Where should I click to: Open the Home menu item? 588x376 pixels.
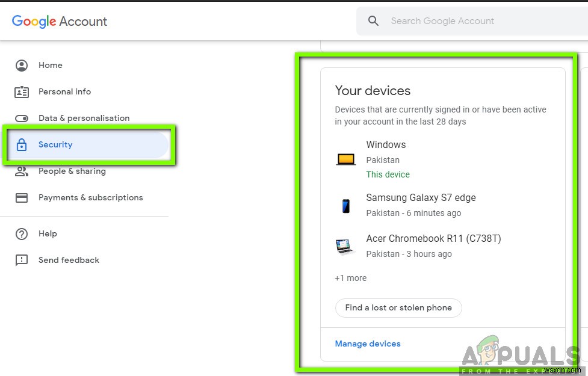click(51, 65)
